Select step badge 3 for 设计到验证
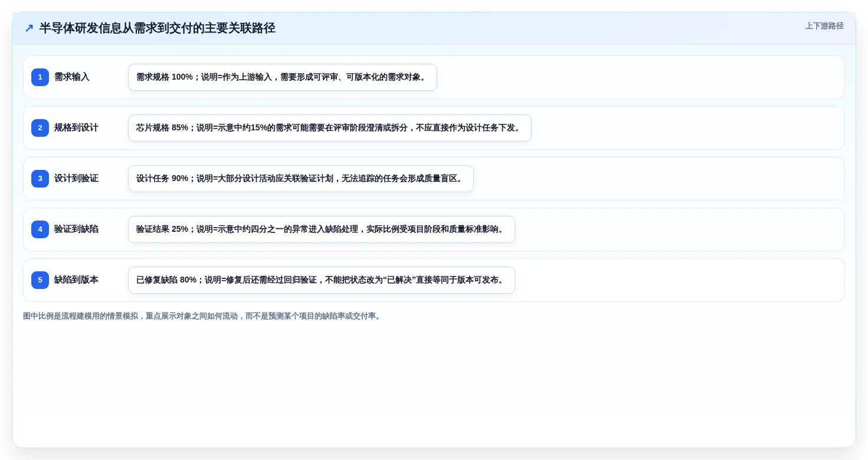 point(40,179)
